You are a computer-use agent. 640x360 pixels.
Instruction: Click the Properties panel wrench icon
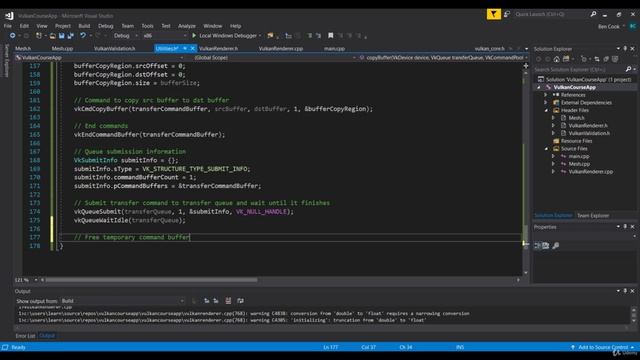tap(556, 246)
